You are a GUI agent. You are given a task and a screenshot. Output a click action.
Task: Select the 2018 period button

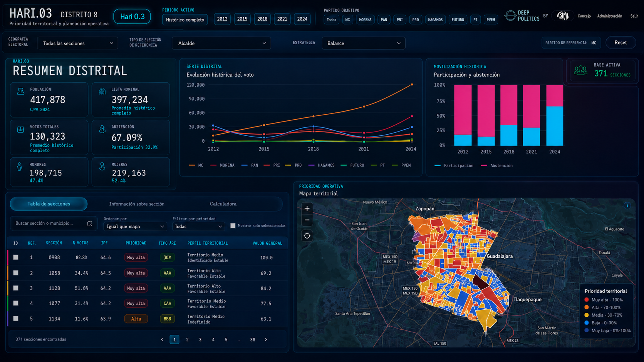262,19
